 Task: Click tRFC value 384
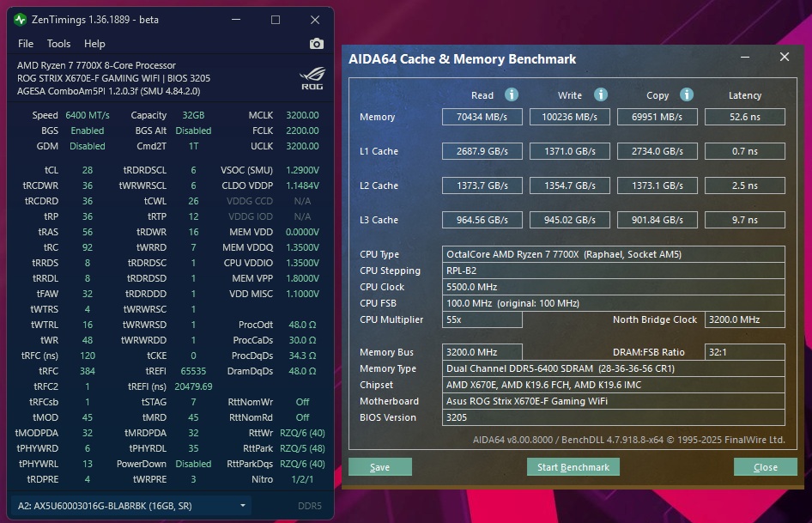point(88,371)
